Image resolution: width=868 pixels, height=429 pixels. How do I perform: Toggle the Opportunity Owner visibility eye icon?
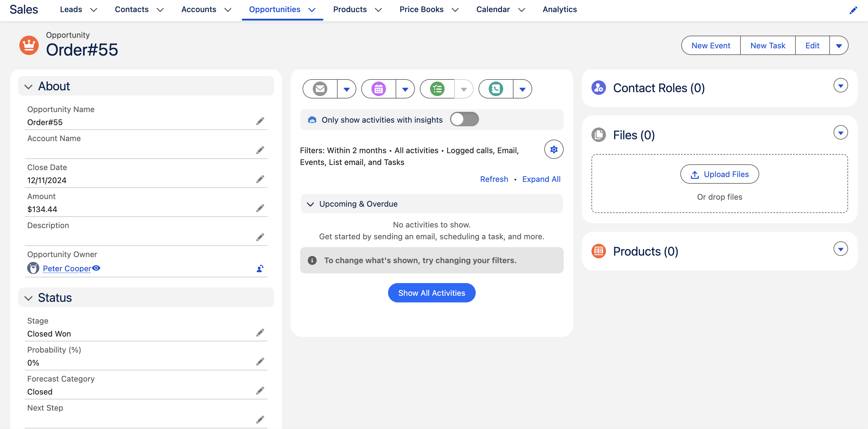97,268
